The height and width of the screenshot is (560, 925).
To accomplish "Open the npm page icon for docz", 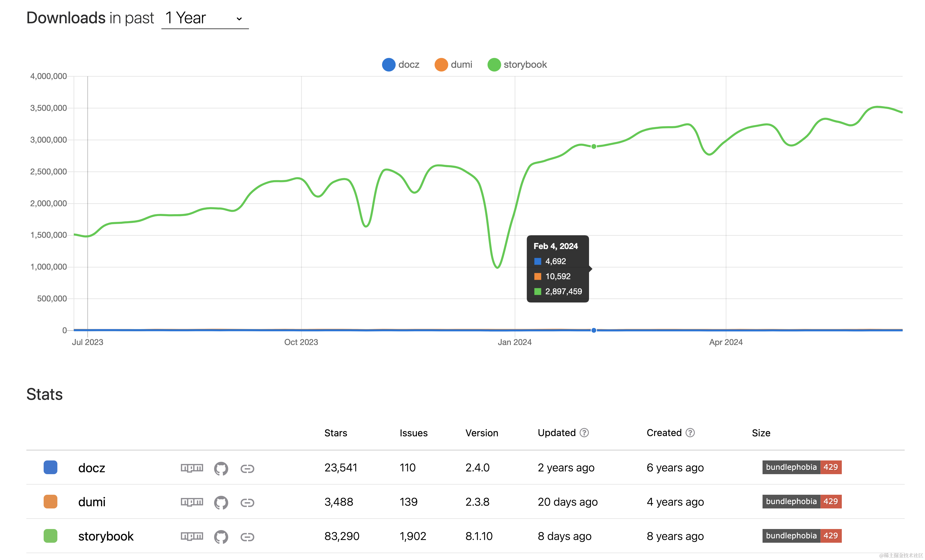I will [192, 468].
